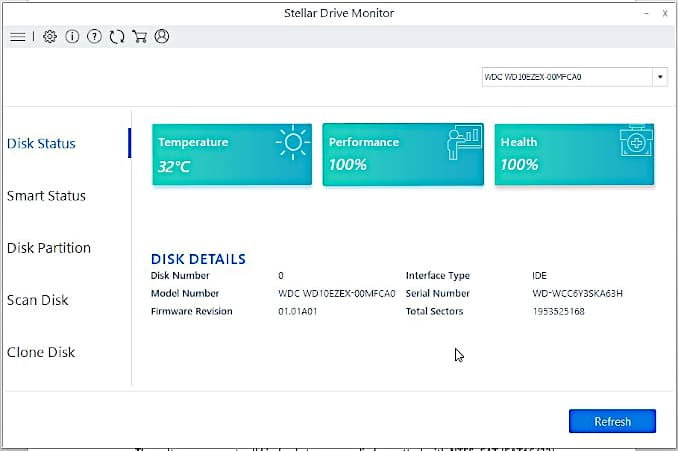Screen dimensions: 678x451
Task: Open the user account icon
Action: 162,36
